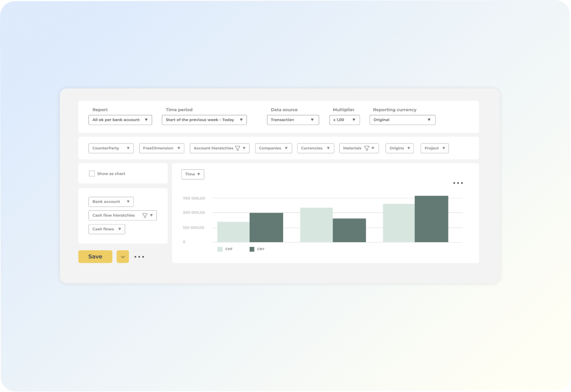Viewport: 571px width, 392px height.
Task: Open three-dot menu beside Save button
Action: point(139,257)
